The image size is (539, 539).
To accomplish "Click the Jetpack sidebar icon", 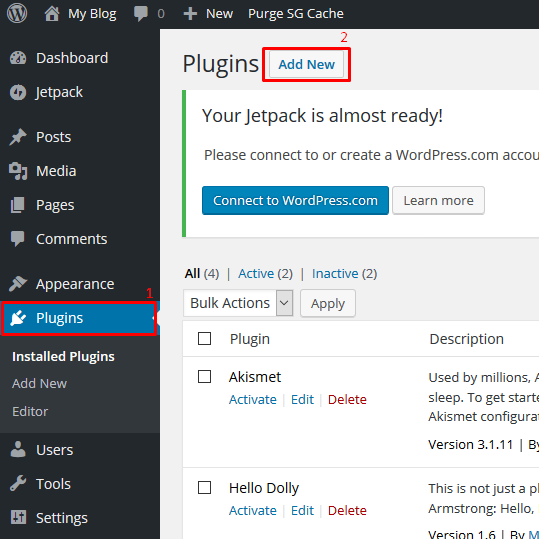I will 18,92.
